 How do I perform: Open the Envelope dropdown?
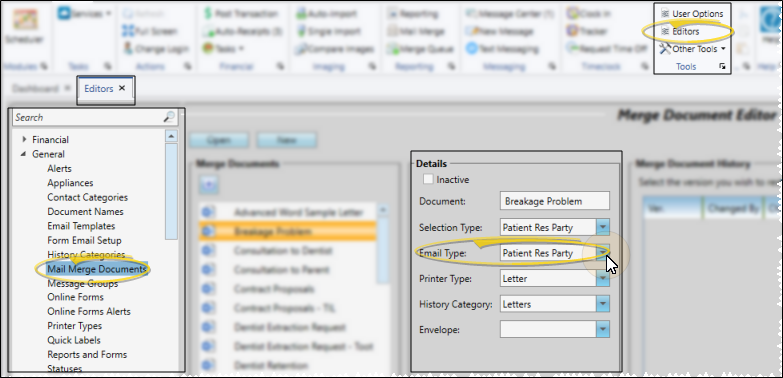(x=603, y=330)
